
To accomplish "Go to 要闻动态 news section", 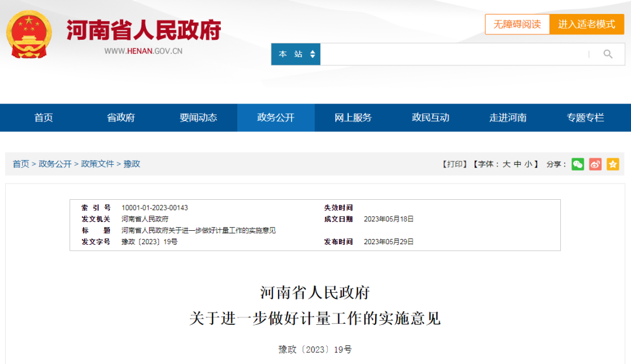I will pyautogui.click(x=198, y=117).
